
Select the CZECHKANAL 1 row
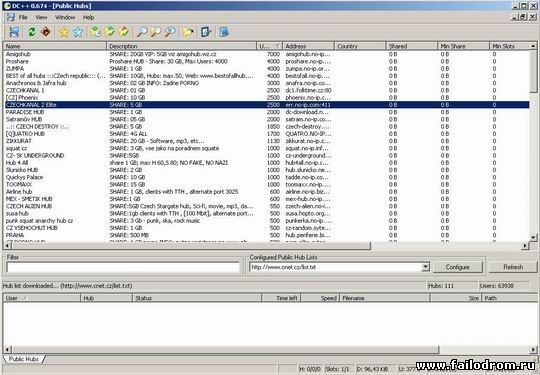click(266, 90)
